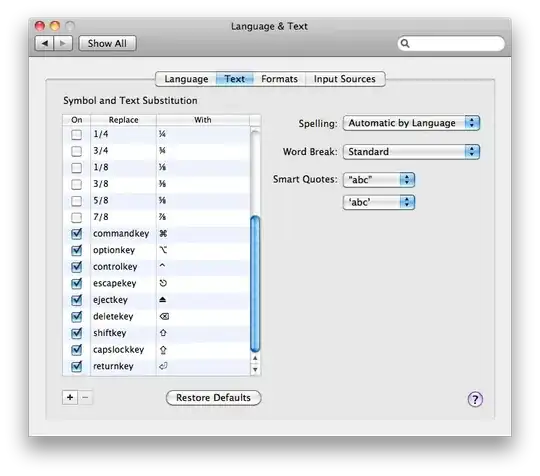The image size is (540, 476).
Task: Click the help question mark button
Action: pyautogui.click(x=475, y=399)
